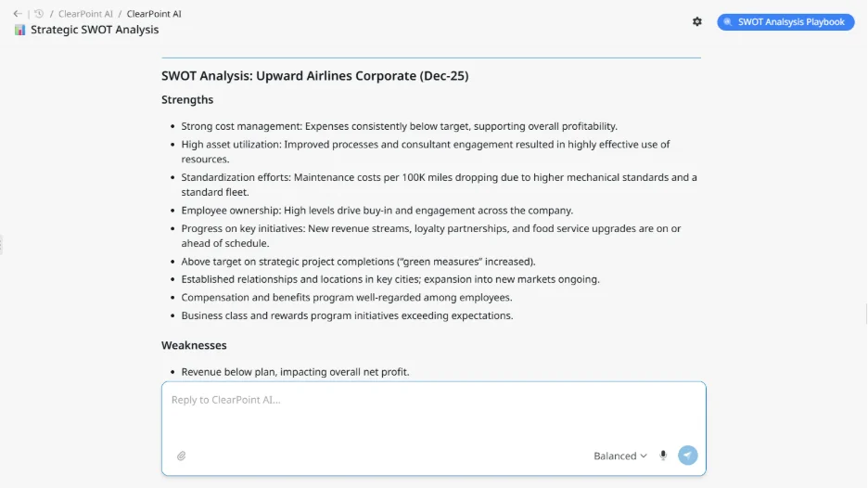The width and height of the screenshot is (868, 488).
Task: Click the SWOT Analysis: Upward Airlines Corporate heading
Action: coord(315,76)
